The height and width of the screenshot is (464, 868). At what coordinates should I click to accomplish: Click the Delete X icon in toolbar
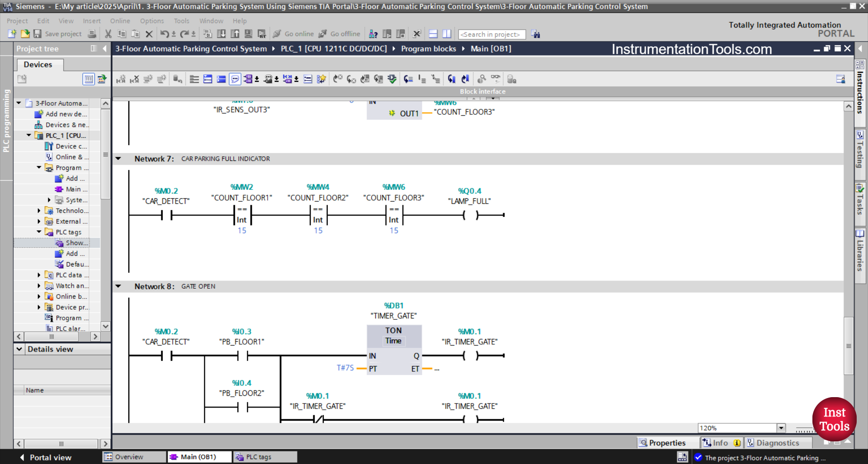click(149, 34)
